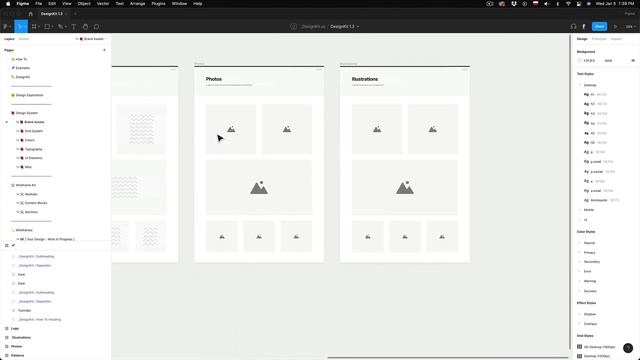Select the Rectangle shape tool

click(x=47, y=27)
